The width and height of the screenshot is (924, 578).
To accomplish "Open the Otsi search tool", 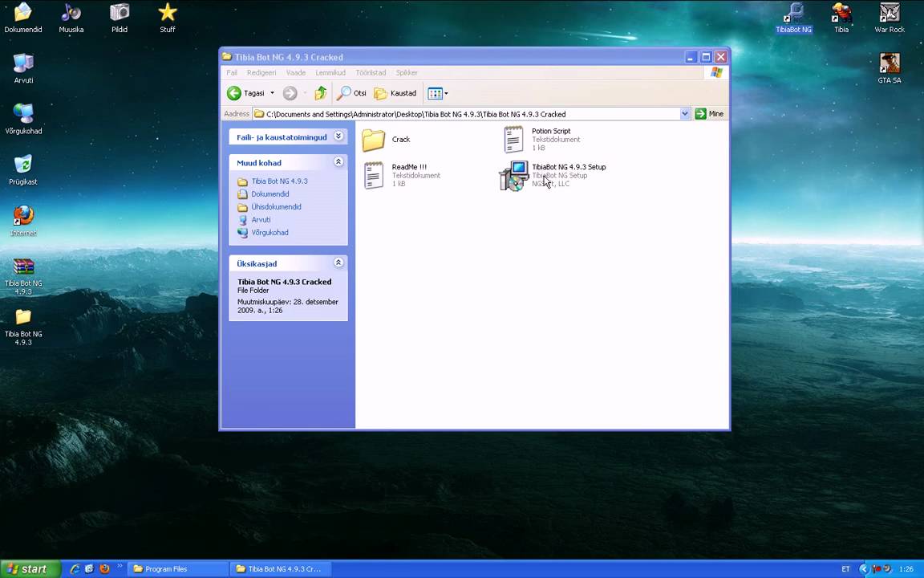I will point(351,93).
